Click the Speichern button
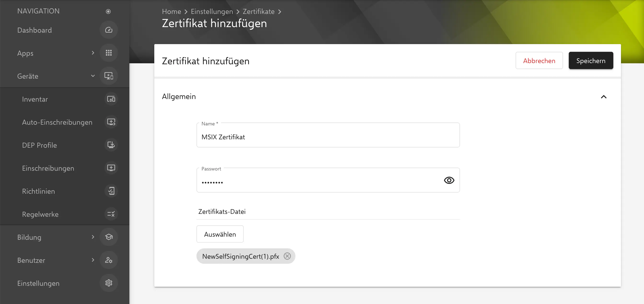Image resolution: width=644 pixels, height=304 pixels. (591, 61)
